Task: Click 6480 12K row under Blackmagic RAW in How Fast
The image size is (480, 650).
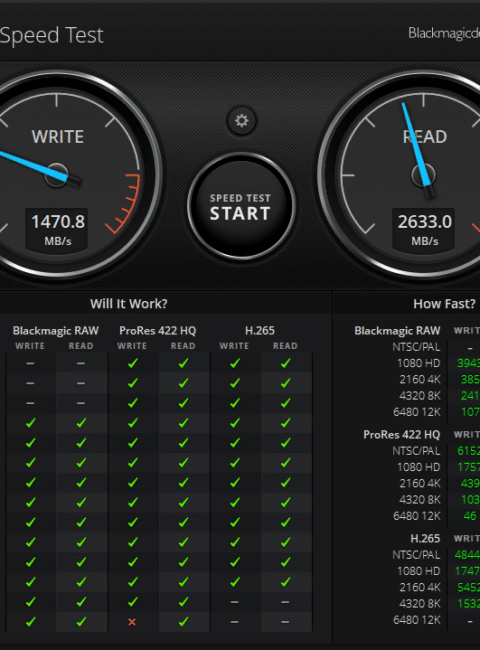Action: [x=417, y=412]
